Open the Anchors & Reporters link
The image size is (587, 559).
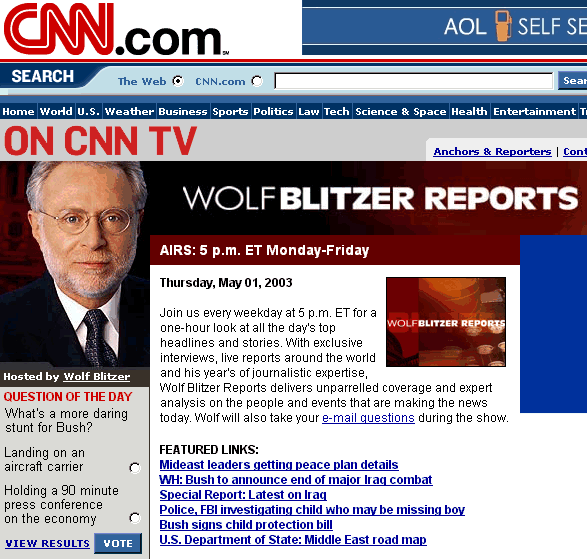pyautogui.click(x=492, y=151)
